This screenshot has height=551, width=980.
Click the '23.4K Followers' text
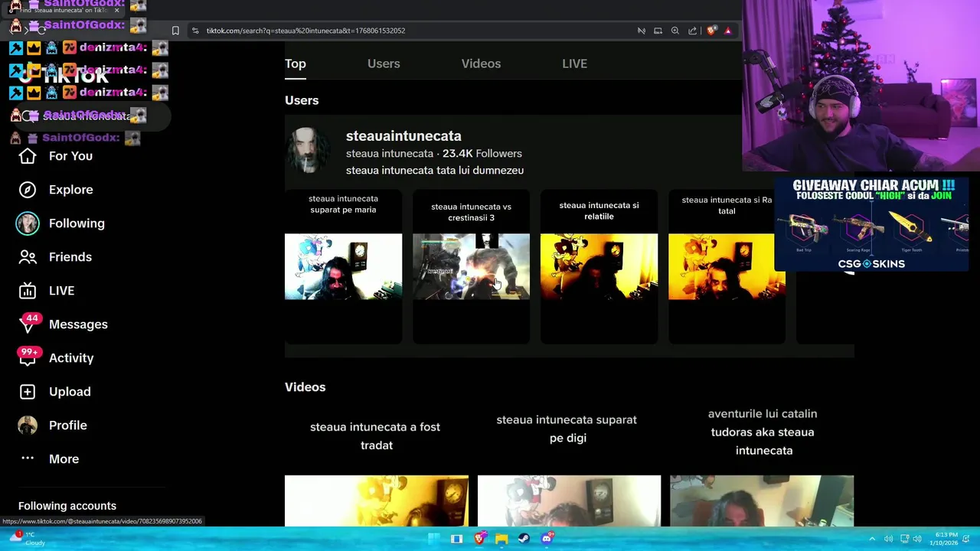click(x=482, y=153)
